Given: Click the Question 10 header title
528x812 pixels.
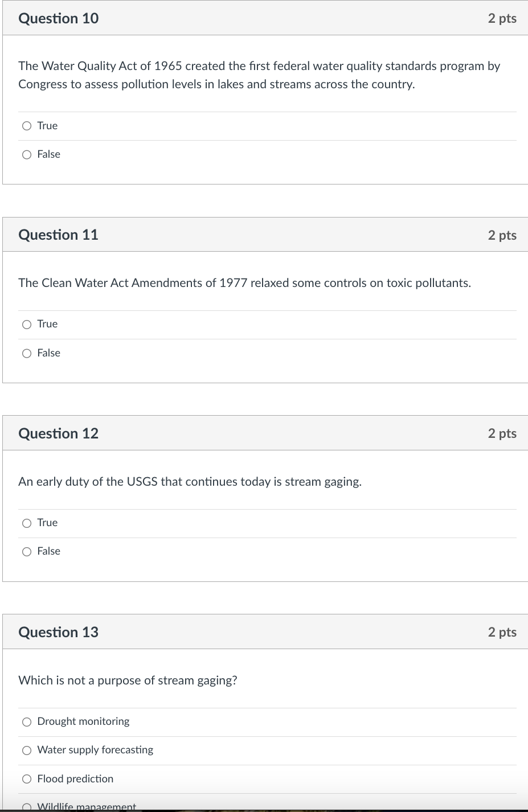Looking at the screenshot, I should (x=58, y=18).
